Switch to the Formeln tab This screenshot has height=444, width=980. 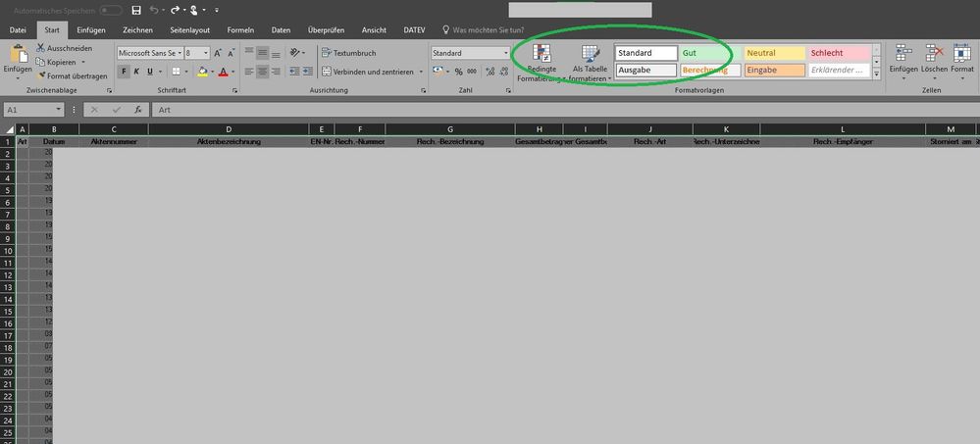(240, 30)
